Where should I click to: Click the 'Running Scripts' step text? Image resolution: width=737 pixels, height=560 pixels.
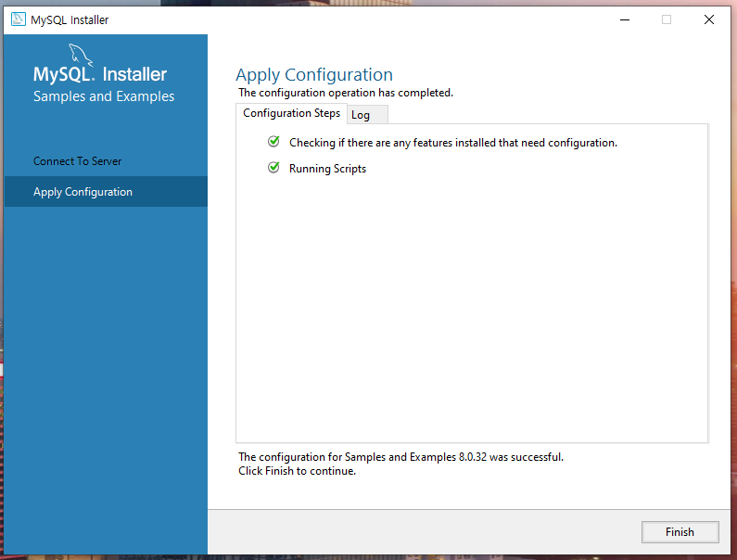327,169
